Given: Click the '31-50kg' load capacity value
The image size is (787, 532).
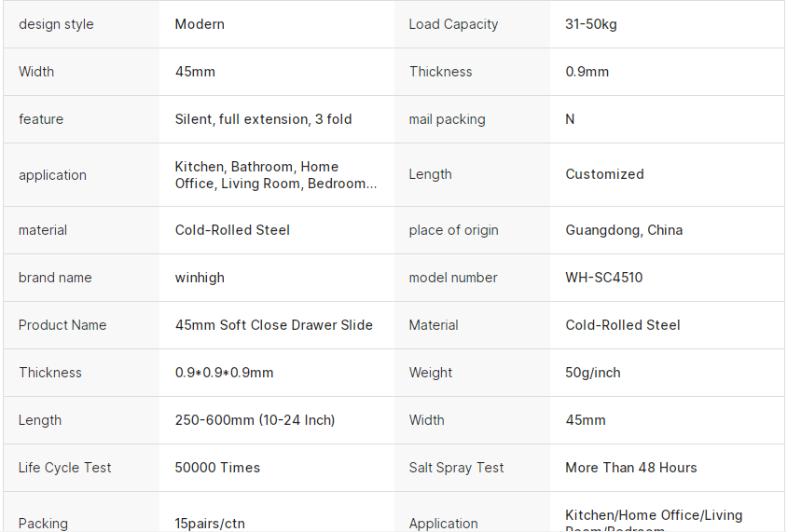Looking at the screenshot, I should pos(591,24).
